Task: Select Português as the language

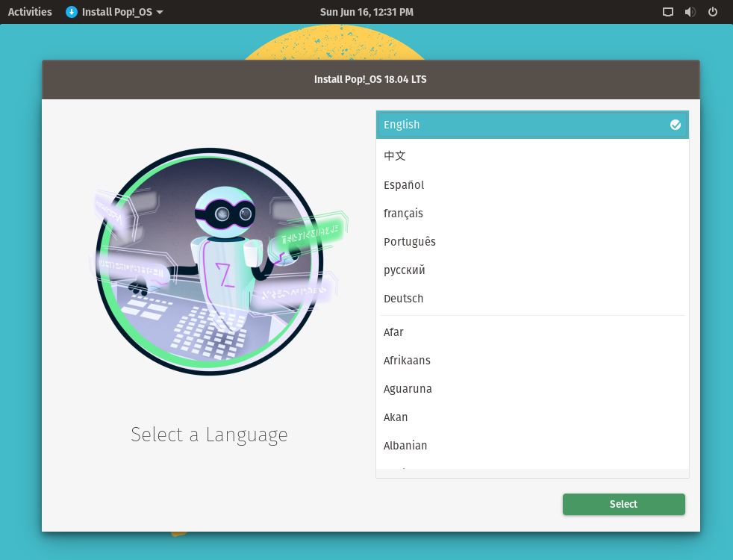Action: pos(532,242)
